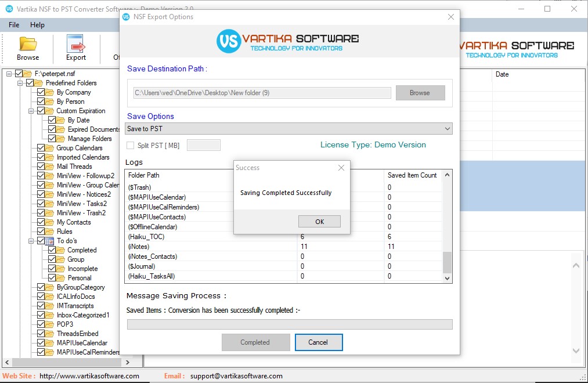The width and height of the screenshot is (588, 383).
Task: Click the support@vartikasoftware.com email address
Action: point(236,376)
